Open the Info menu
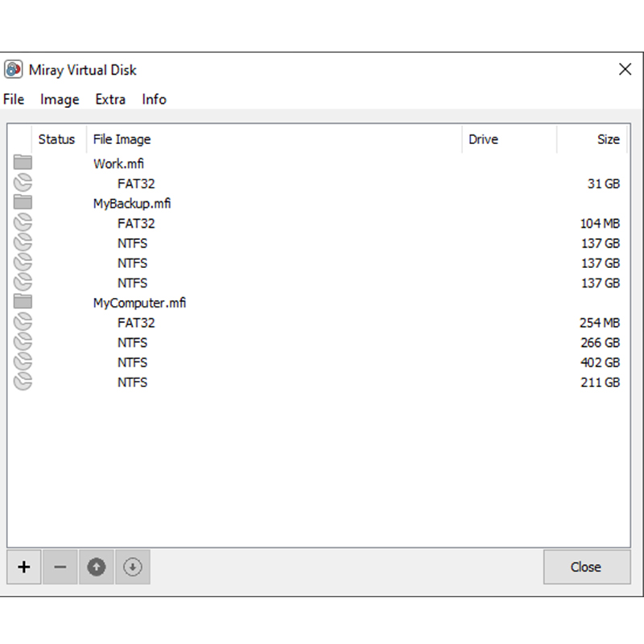Viewport: 644px width, 644px height. pyautogui.click(x=154, y=99)
